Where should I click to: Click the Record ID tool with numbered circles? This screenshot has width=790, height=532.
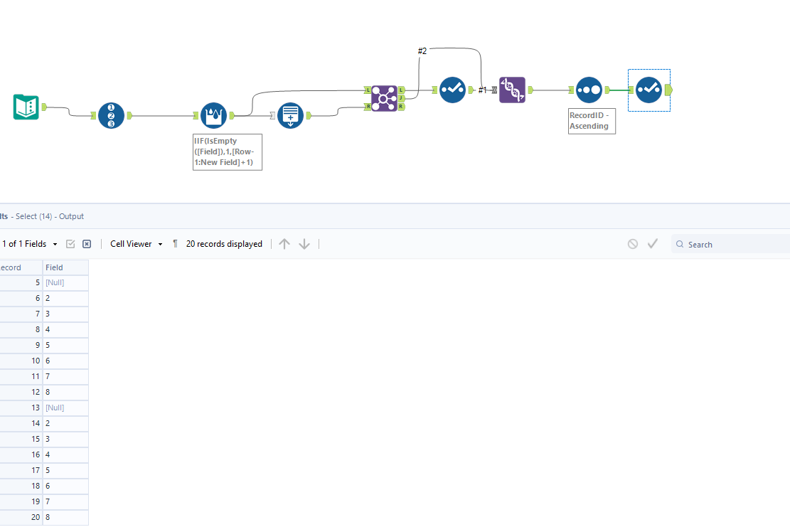point(110,115)
